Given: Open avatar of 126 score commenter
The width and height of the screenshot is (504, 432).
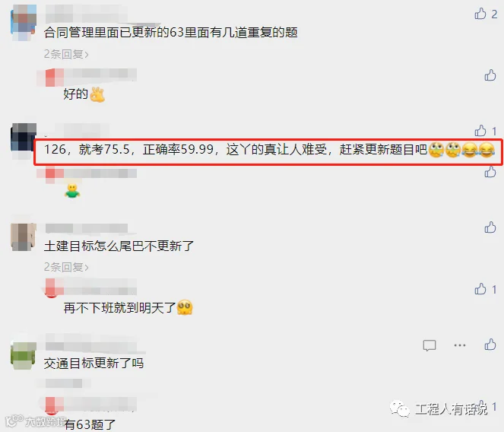Looking at the screenshot, I should [x=24, y=141].
